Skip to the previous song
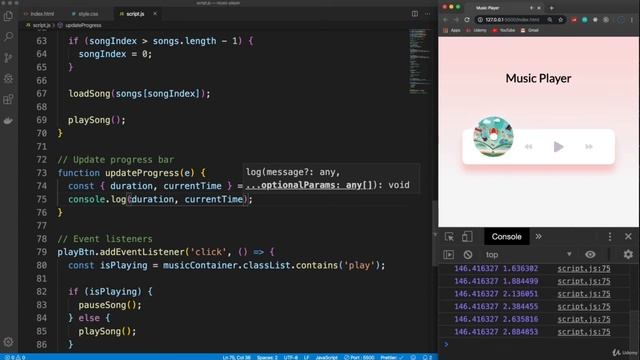Screen dimensions: 640x360 529,147
